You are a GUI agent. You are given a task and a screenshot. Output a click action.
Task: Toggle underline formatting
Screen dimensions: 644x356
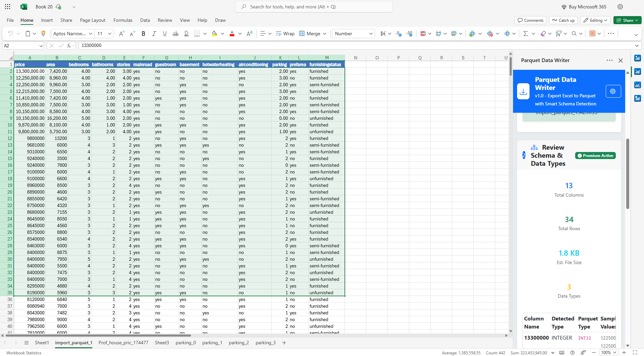165,34
